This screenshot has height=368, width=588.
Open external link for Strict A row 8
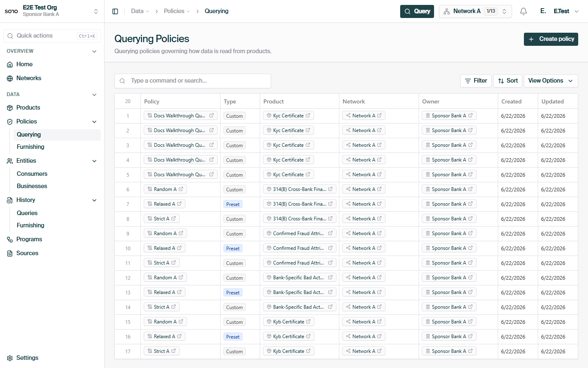[x=174, y=219]
